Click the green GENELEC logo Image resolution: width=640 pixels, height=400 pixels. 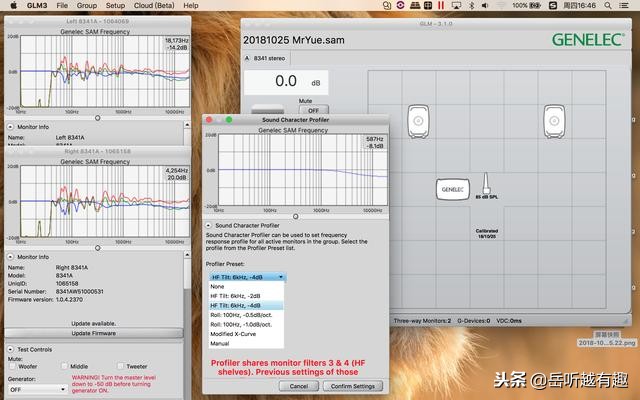pyautogui.click(x=588, y=40)
